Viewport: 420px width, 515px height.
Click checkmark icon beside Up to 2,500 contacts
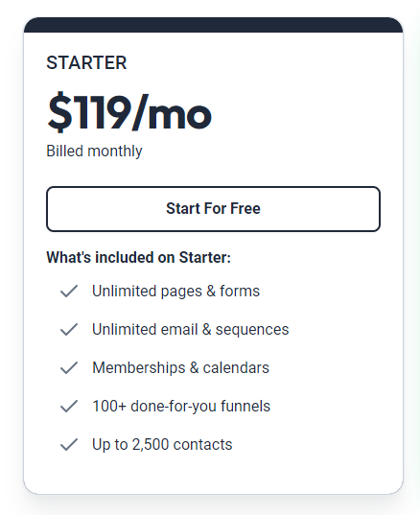click(69, 445)
